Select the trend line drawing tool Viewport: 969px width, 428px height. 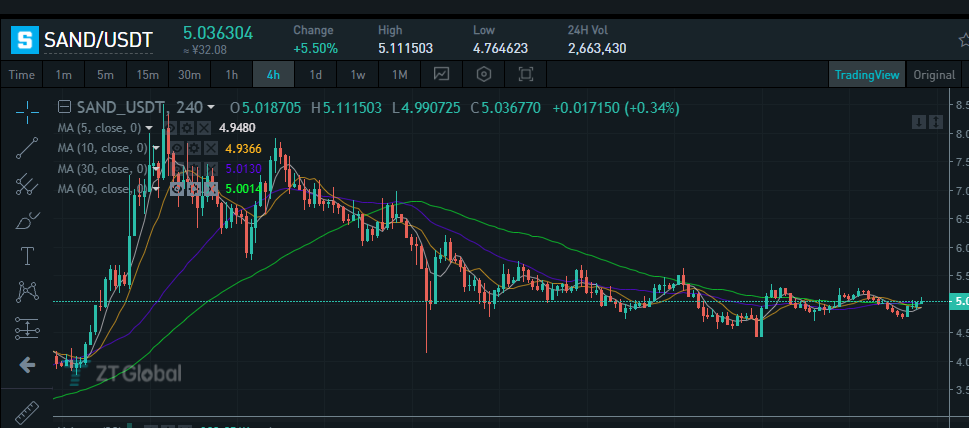27,148
